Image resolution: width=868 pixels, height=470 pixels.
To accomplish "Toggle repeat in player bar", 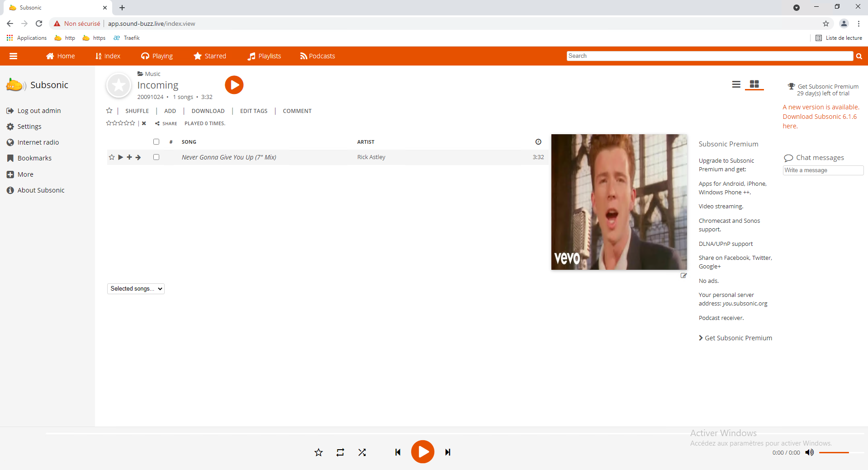I will click(340, 452).
